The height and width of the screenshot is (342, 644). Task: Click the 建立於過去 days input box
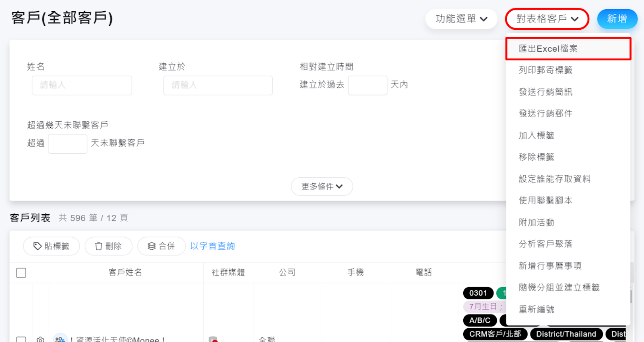[367, 85]
